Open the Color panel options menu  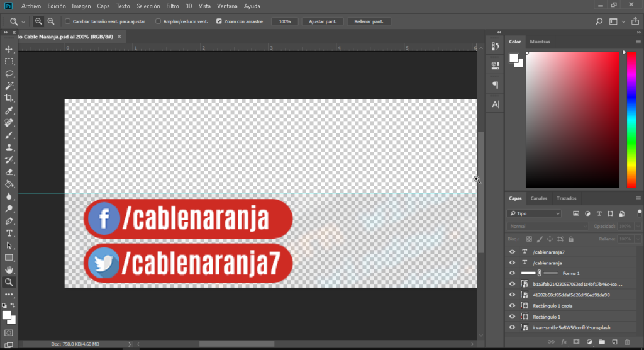point(638,42)
